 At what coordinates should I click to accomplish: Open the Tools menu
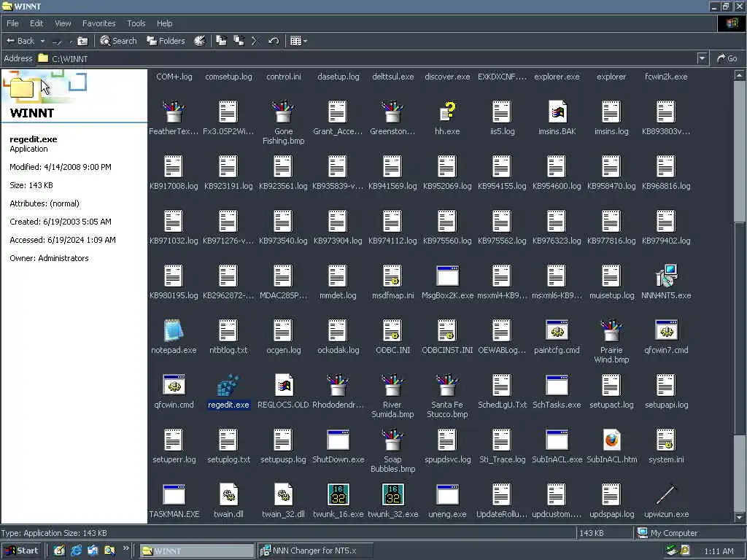tap(136, 23)
